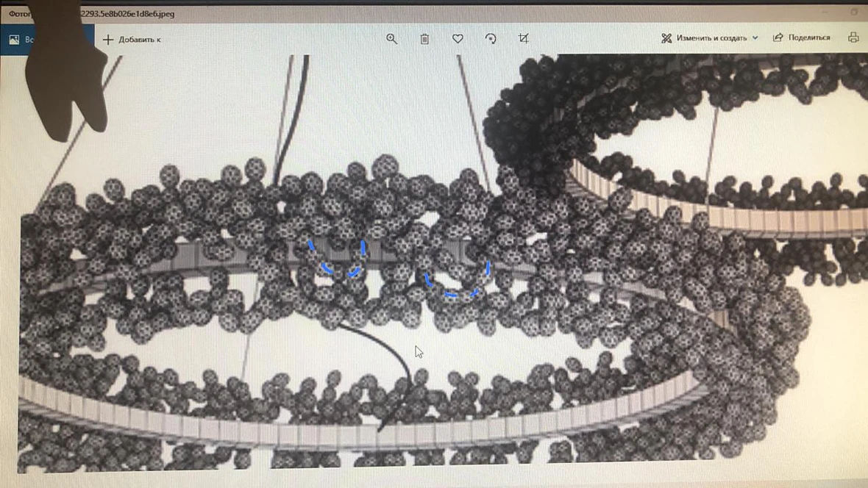Zoom in with the magnifier icon

(x=391, y=39)
